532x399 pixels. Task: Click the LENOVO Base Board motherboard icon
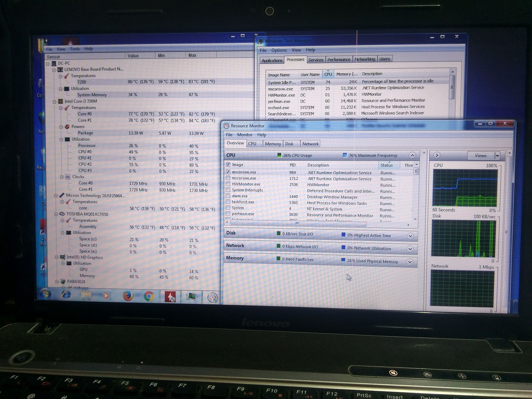point(60,70)
